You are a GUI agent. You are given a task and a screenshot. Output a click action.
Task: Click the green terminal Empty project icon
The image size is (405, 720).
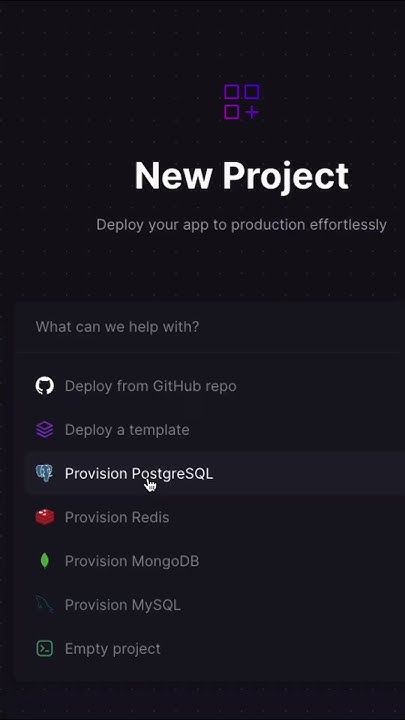45,648
